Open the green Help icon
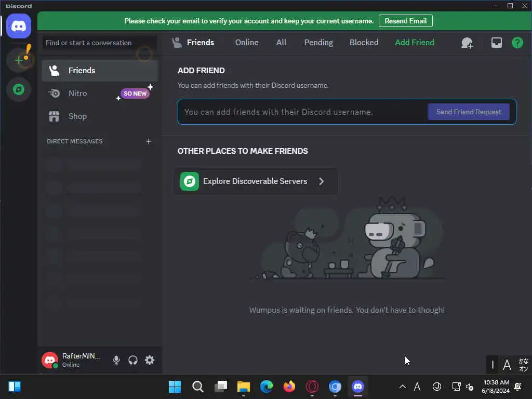This screenshot has height=399, width=532. 517,43
